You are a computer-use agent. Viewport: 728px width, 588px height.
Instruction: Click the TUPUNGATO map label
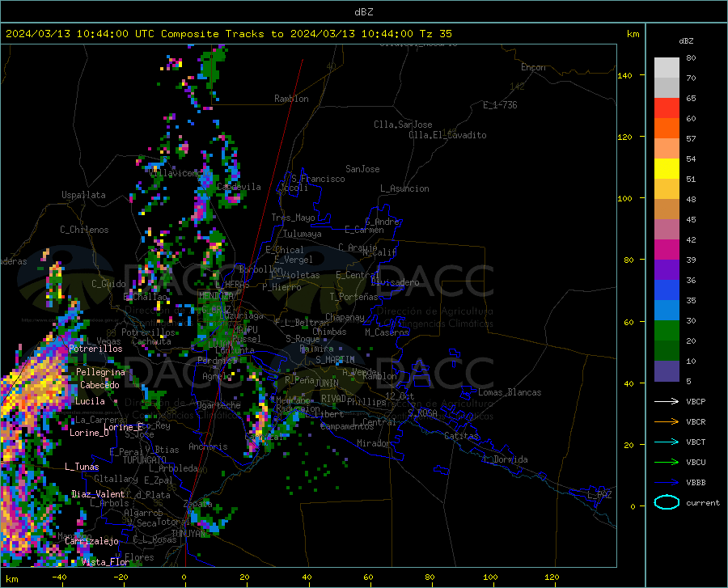145,460
